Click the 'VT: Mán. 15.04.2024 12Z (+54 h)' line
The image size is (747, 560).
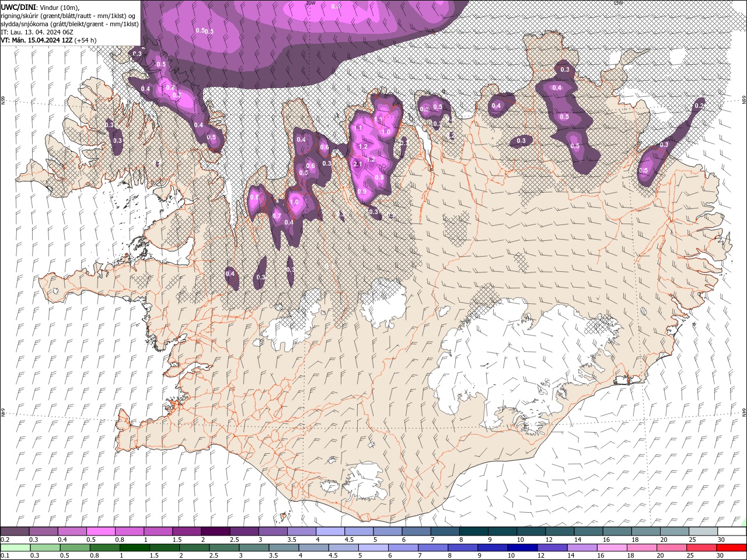click(x=48, y=40)
